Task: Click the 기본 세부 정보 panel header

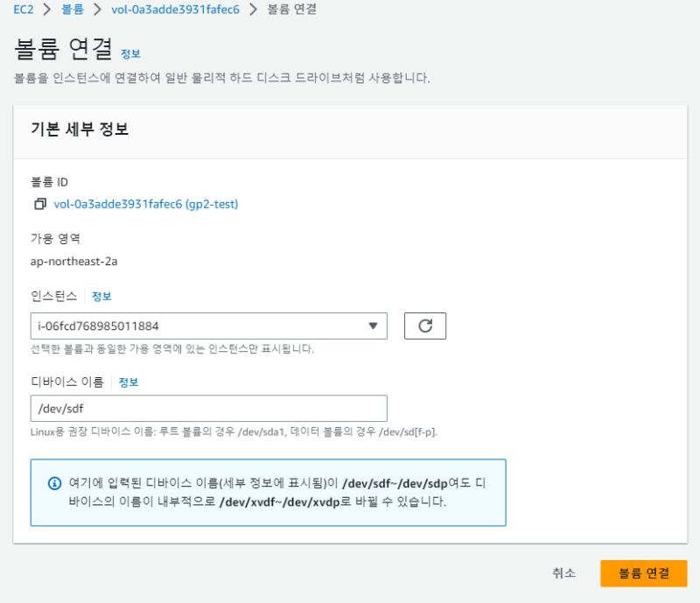Action: tap(80, 130)
